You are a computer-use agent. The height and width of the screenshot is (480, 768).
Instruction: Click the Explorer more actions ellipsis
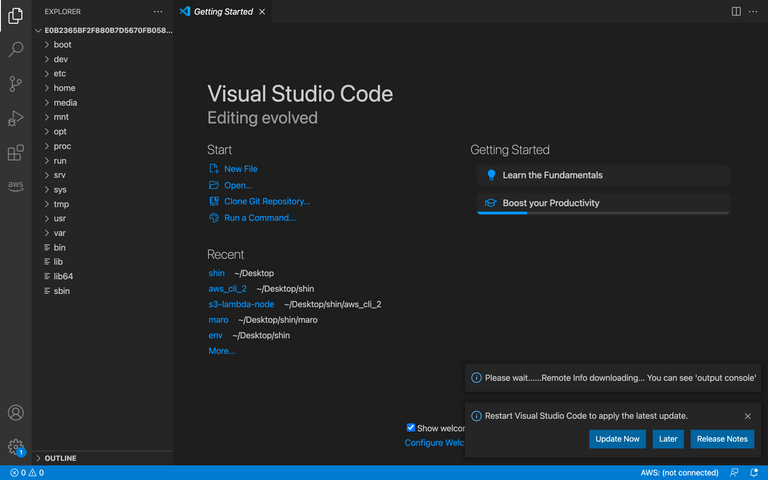coord(158,11)
